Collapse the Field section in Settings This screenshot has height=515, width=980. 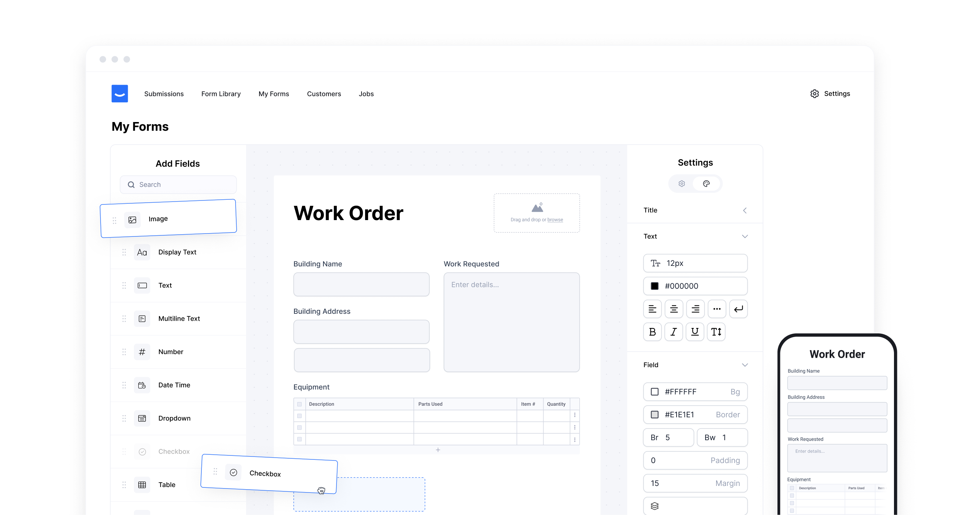click(x=745, y=365)
